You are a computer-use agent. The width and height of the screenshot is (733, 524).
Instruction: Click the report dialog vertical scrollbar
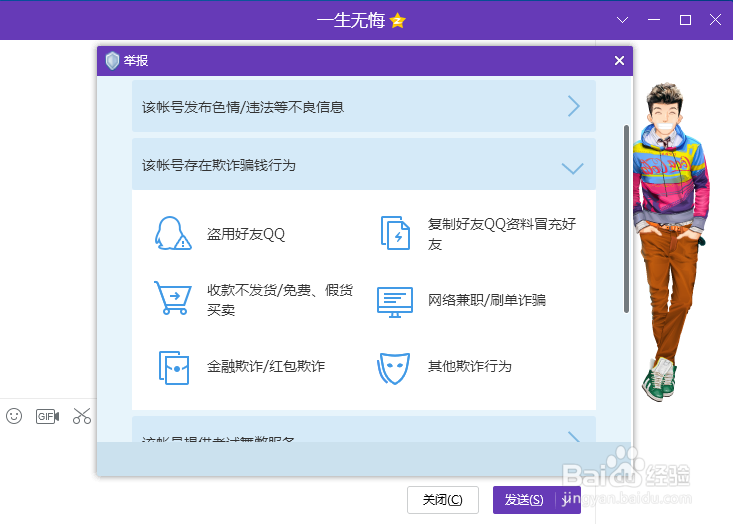626,219
